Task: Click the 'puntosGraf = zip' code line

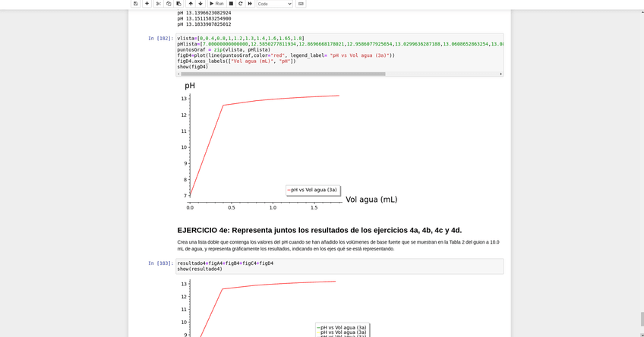Action: 224,49
